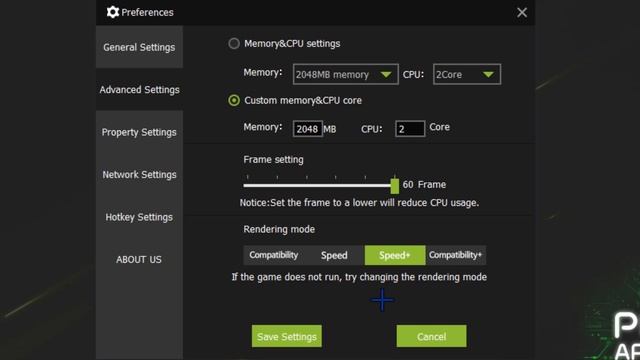Image resolution: width=640 pixels, height=360 pixels.
Task: Choose Compatibility rendering mode
Action: 273,255
